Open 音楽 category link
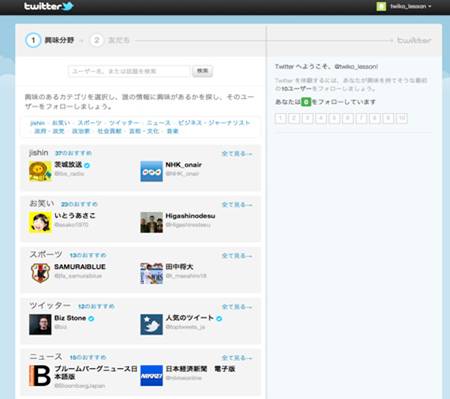 point(172,131)
